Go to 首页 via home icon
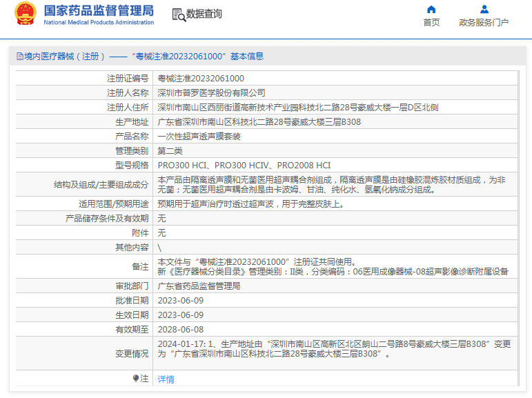532x398 pixels. [x=431, y=9]
